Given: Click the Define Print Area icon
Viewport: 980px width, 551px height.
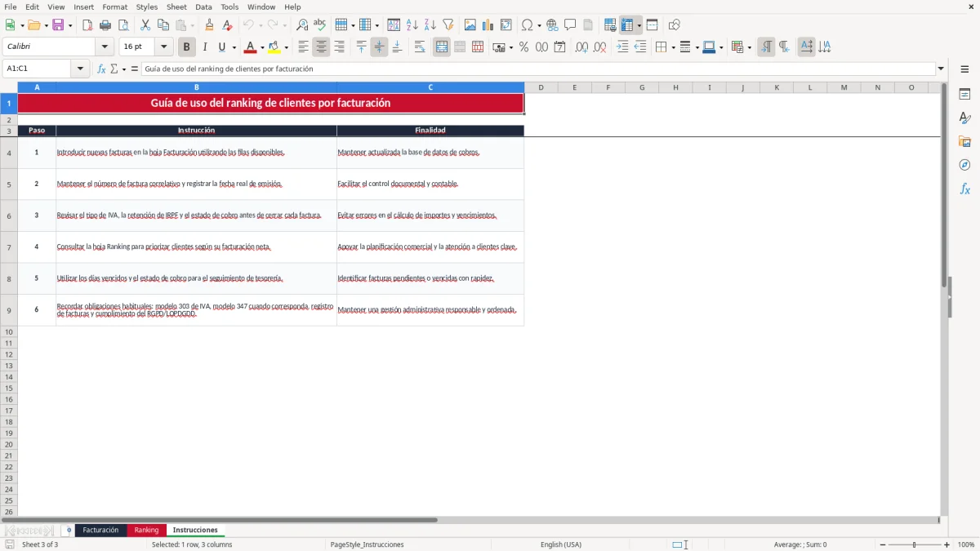Looking at the screenshot, I should (610, 25).
